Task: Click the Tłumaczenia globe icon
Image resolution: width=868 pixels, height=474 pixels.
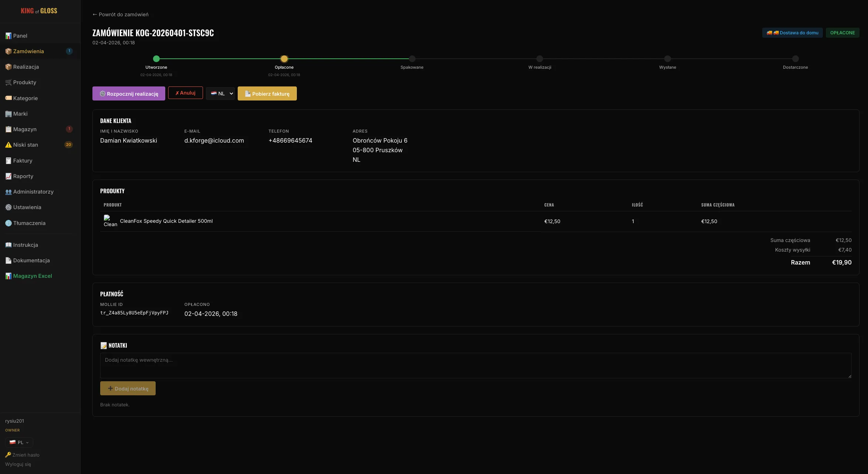Action: 8,223
